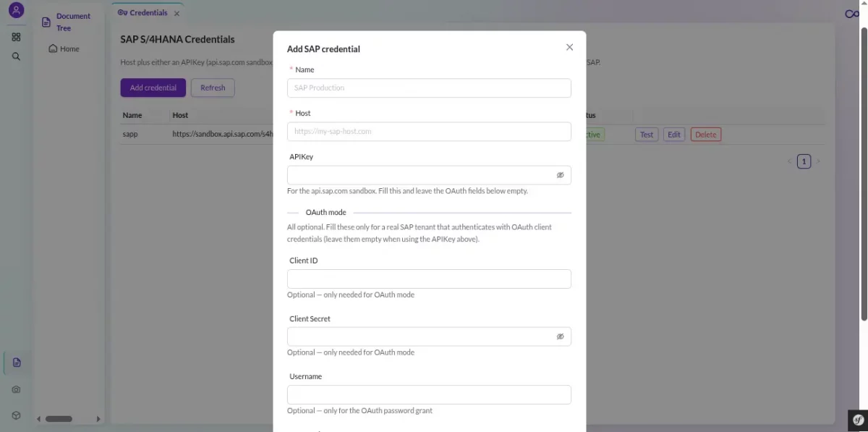Click the Name column header
This screenshot has height=432, width=868.
coord(132,115)
